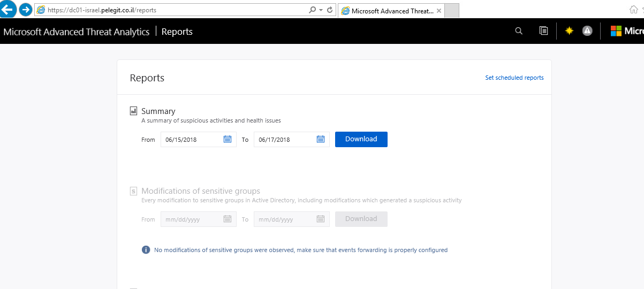Open calendar icon for sensitive groups To date

[x=321, y=219]
